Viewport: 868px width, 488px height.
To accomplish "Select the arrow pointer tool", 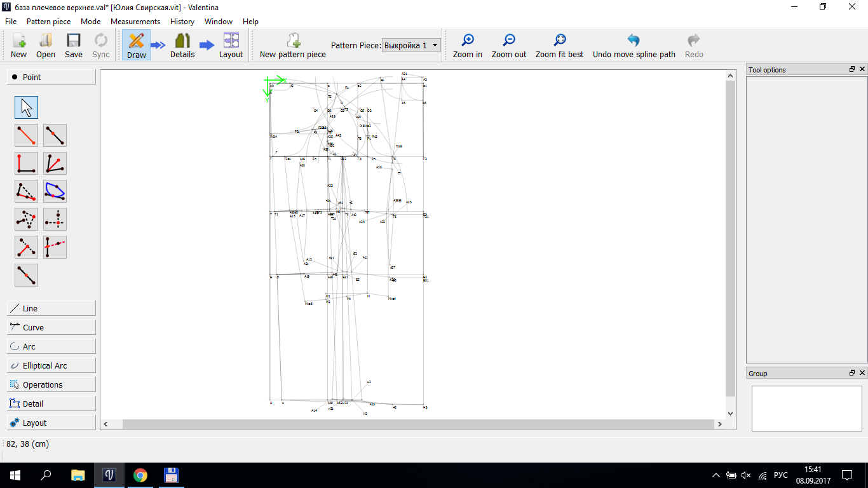I will 26,107.
